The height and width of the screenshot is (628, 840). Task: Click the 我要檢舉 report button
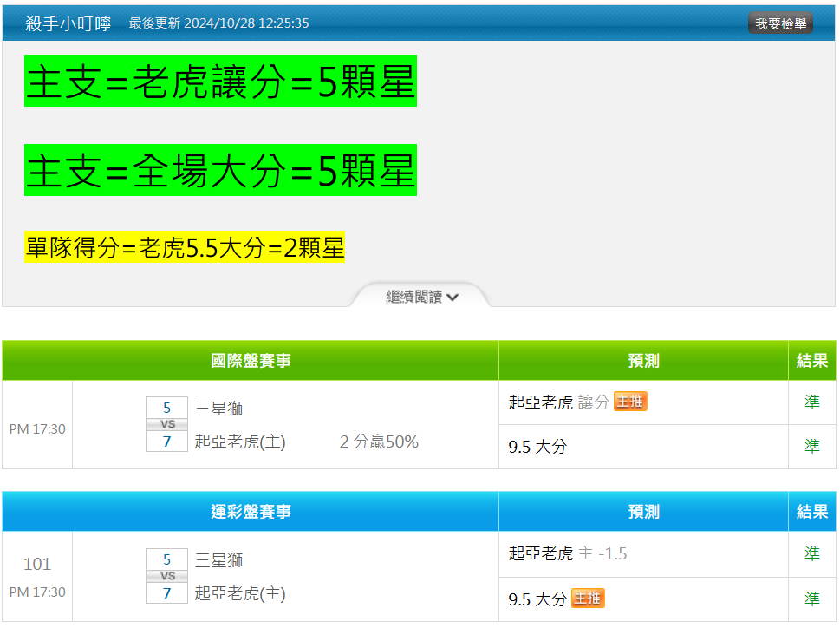[780, 23]
